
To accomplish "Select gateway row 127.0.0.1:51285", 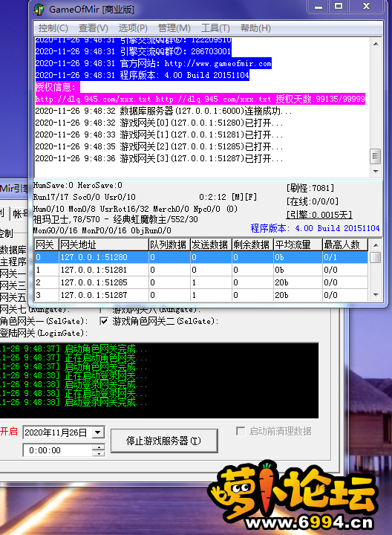I will [x=201, y=282].
